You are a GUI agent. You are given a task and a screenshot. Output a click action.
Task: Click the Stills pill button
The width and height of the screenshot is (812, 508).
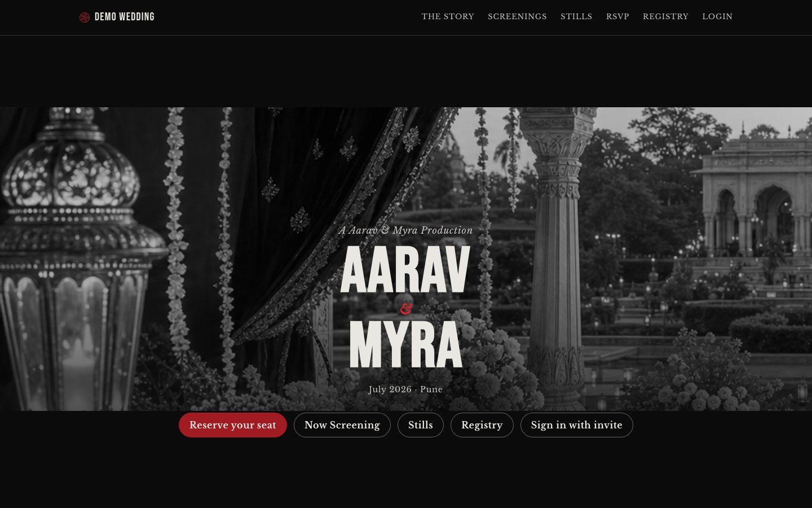pyautogui.click(x=421, y=425)
